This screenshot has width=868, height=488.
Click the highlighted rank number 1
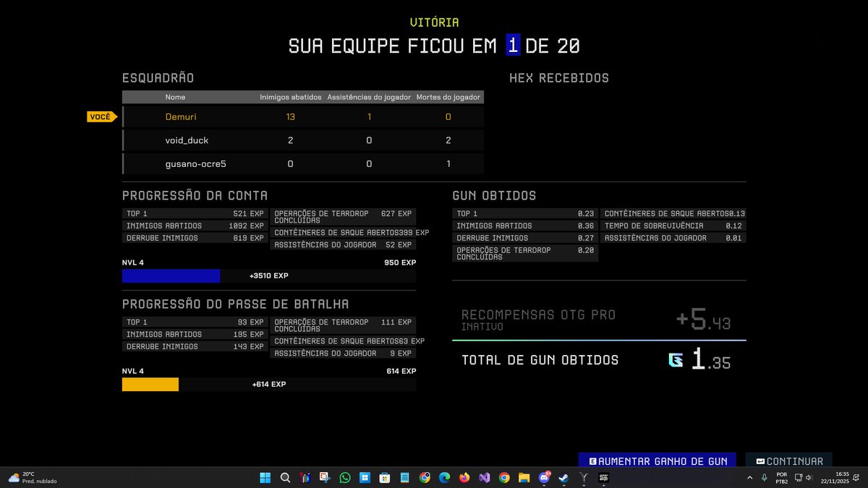(513, 46)
